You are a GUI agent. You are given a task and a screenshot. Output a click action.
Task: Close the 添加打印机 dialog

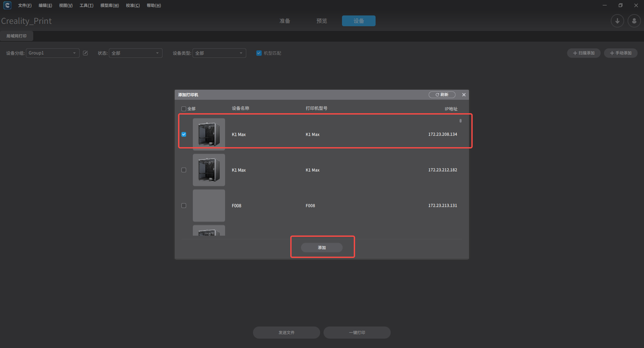click(464, 95)
